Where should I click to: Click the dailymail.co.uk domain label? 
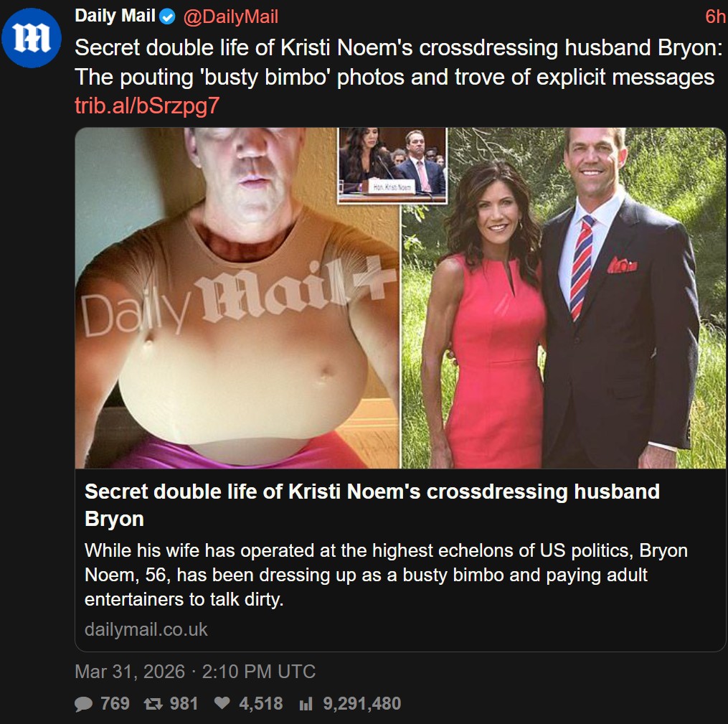coord(146,630)
